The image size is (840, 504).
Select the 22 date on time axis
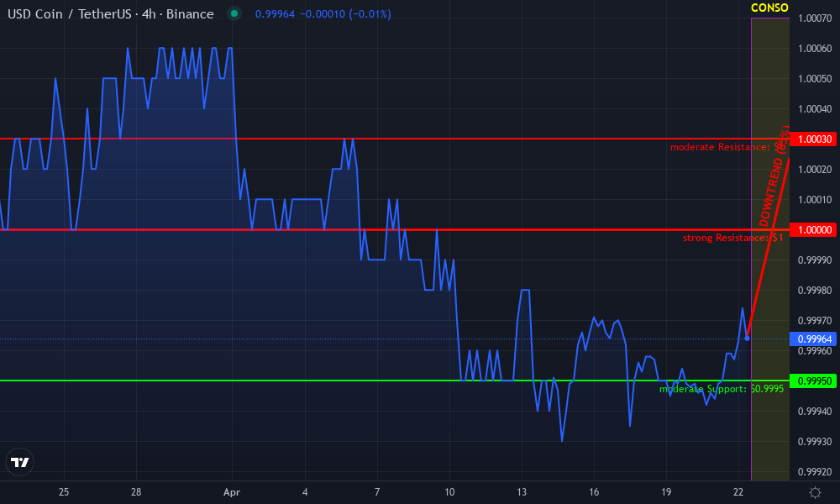coord(738,492)
